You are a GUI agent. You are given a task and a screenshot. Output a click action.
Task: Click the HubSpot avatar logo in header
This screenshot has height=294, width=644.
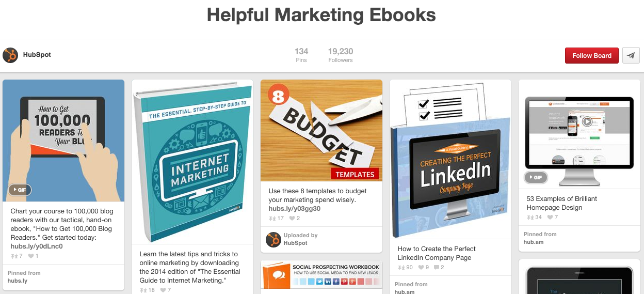coord(10,55)
